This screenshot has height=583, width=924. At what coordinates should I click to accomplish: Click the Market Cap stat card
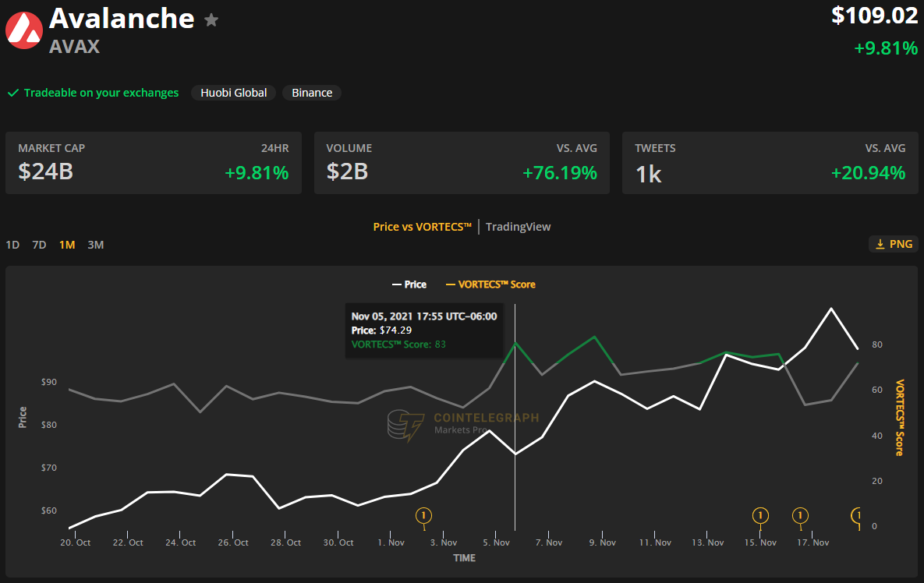[154, 163]
